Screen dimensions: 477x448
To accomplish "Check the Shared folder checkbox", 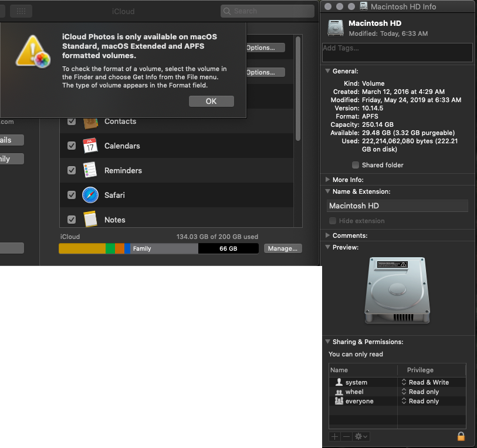I will click(x=356, y=165).
